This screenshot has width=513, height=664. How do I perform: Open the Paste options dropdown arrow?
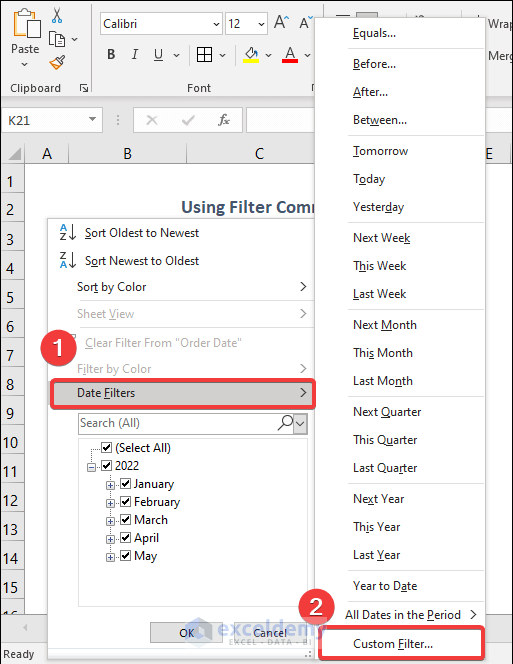25,64
